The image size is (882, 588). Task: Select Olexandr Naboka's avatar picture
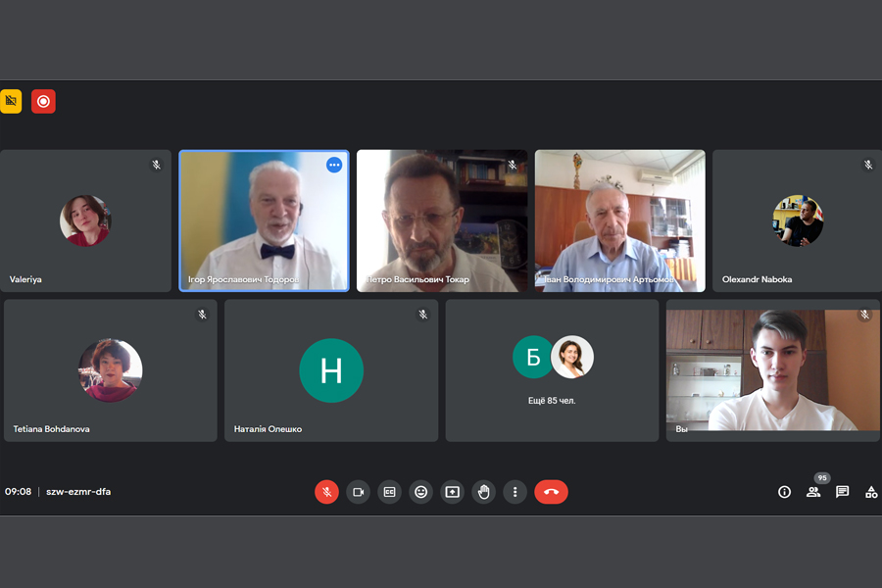798,220
